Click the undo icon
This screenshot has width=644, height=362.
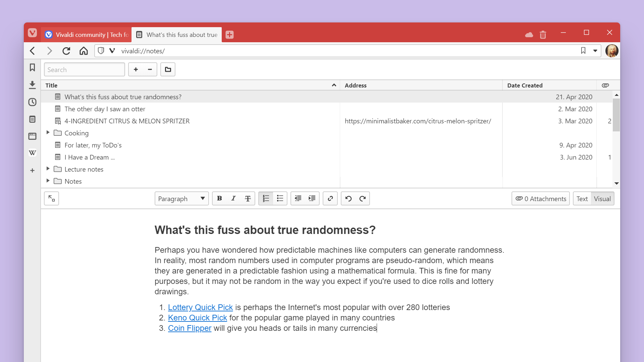tap(348, 198)
